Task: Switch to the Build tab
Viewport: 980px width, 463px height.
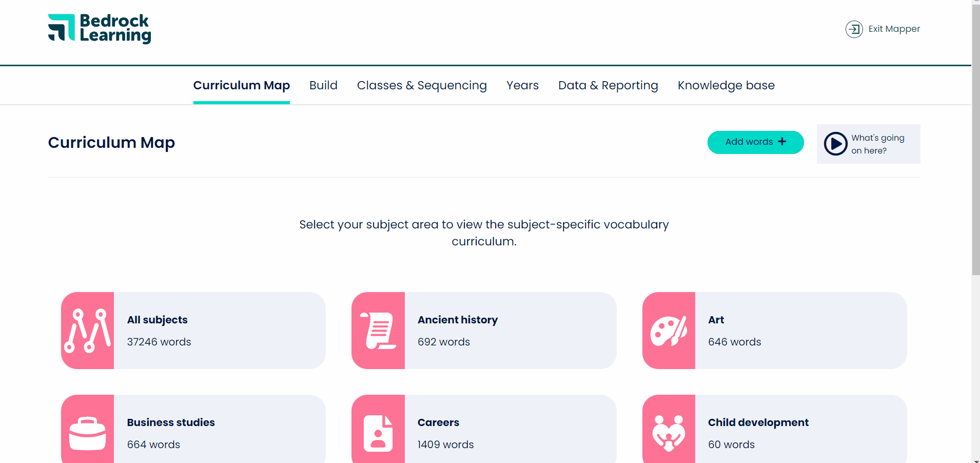Action: point(323,85)
